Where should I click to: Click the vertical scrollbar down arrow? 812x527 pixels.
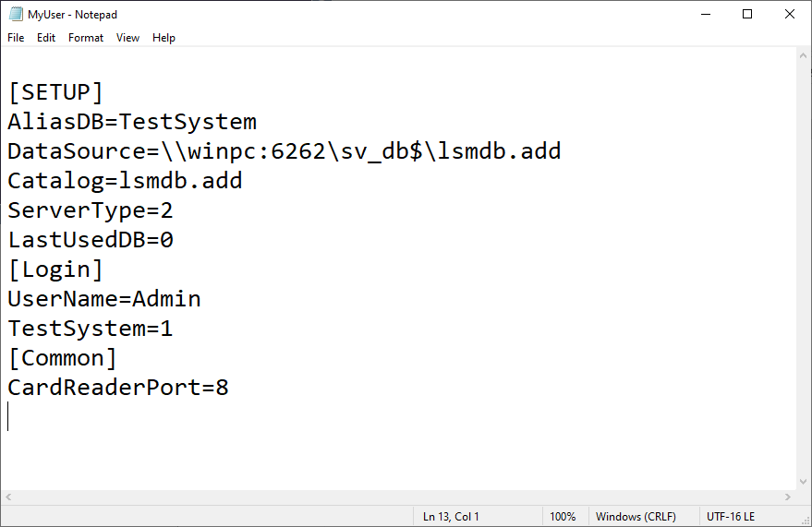[x=803, y=481]
